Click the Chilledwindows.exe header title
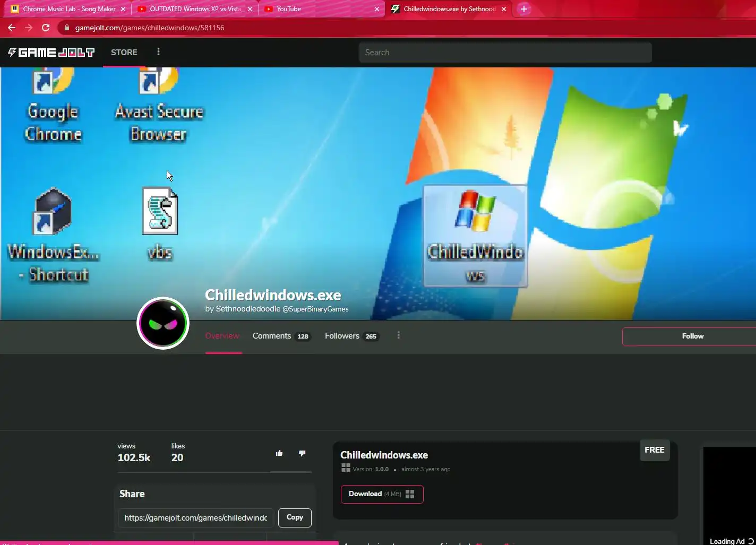This screenshot has width=756, height=545. click(x=273, y=295)
